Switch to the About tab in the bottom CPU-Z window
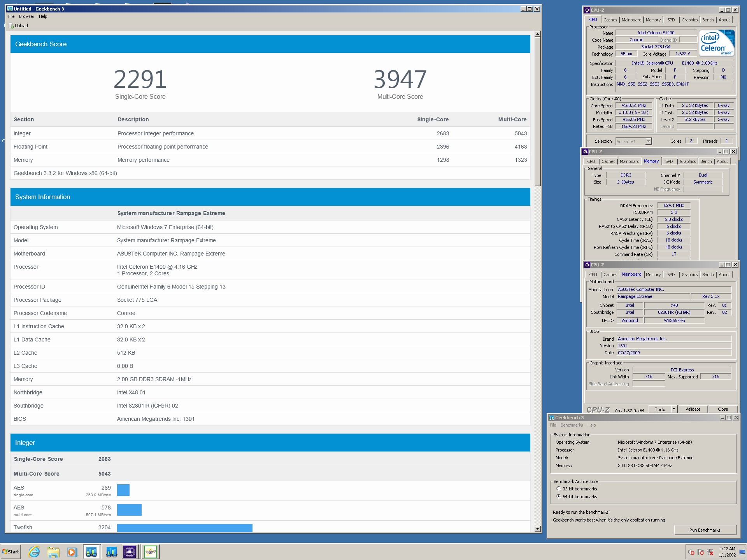Screen dimensions: 747x560 point(724,275)
